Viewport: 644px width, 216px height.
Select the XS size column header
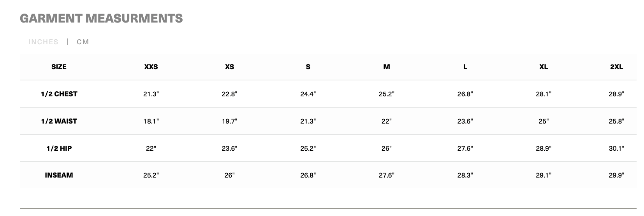(x=230, y=67)
